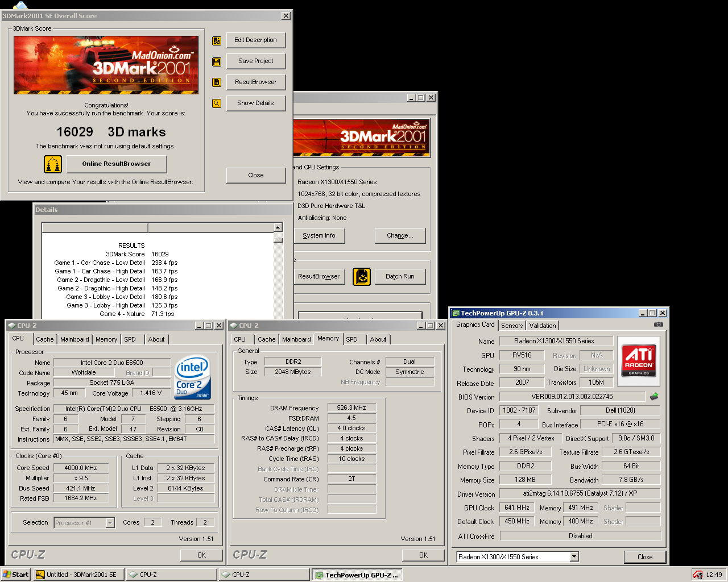Expand GPU-Z Radeon X1300/X1550 Series dropdown
Image resolution: width=728 pixels, height=582 pixels.
tap(574, 557)
